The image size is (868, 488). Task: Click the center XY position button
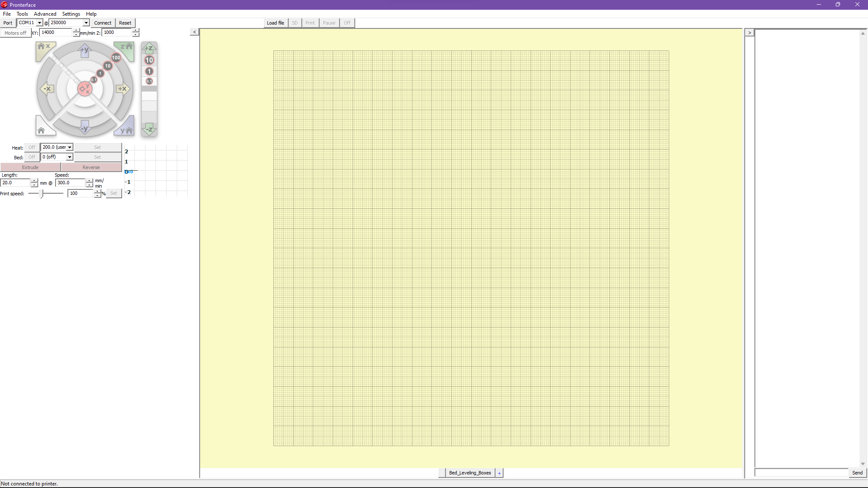pos(85,89)
